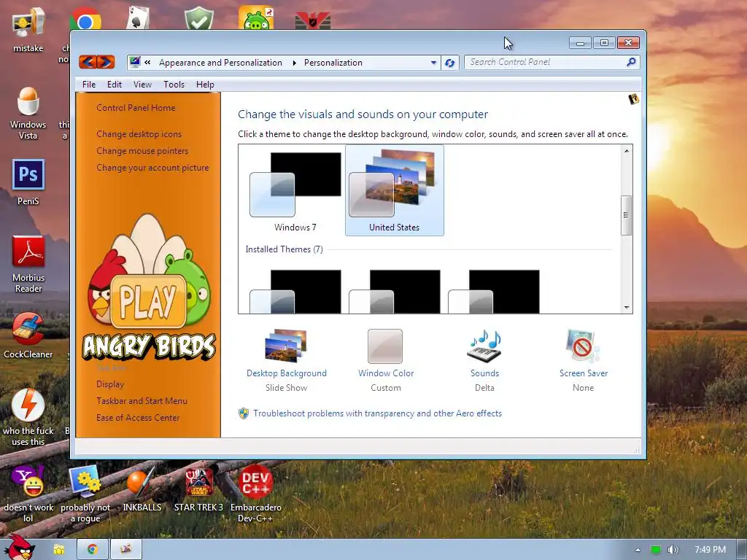Click the control panel icon in address bar
747x560 pixels.
point(135,62)
